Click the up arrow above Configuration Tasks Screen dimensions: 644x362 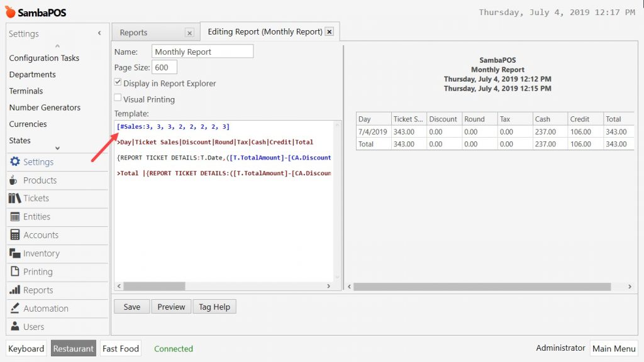(57, 46)
